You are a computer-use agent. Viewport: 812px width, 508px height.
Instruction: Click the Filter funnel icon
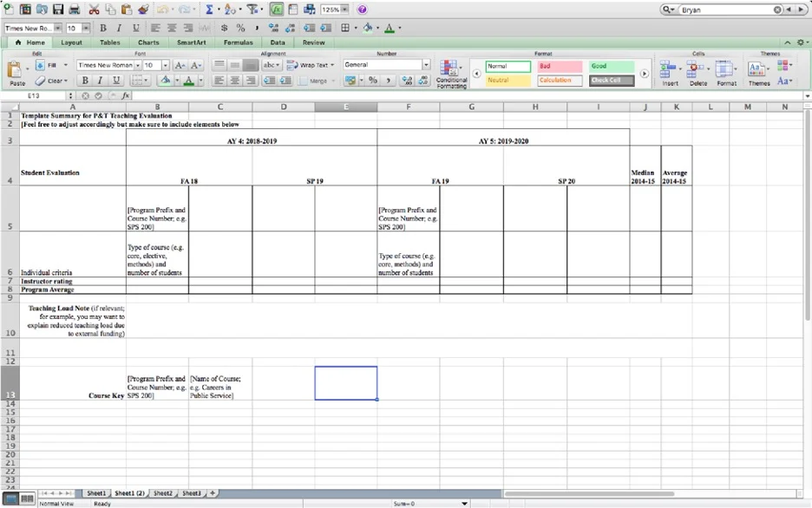click(252, 10)
